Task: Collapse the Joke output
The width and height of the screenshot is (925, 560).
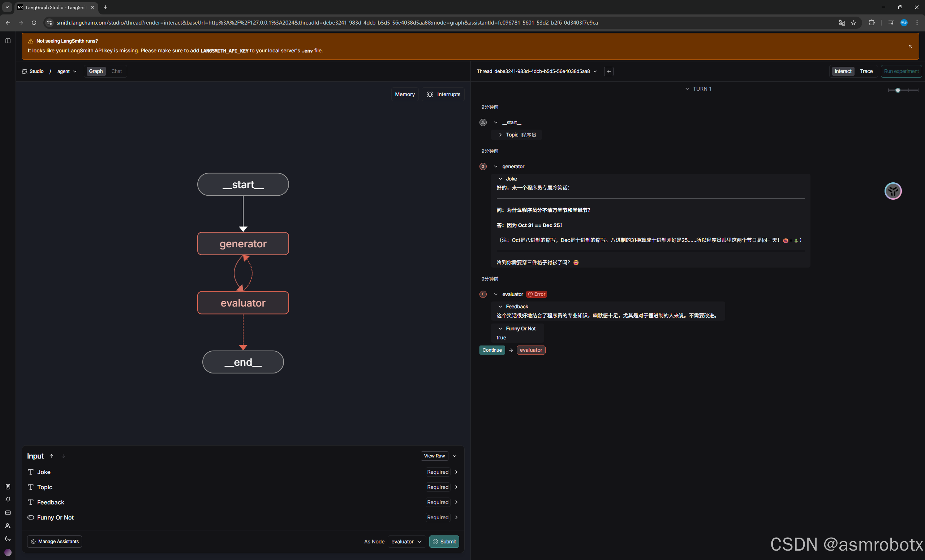Action: tap(500, 178)
